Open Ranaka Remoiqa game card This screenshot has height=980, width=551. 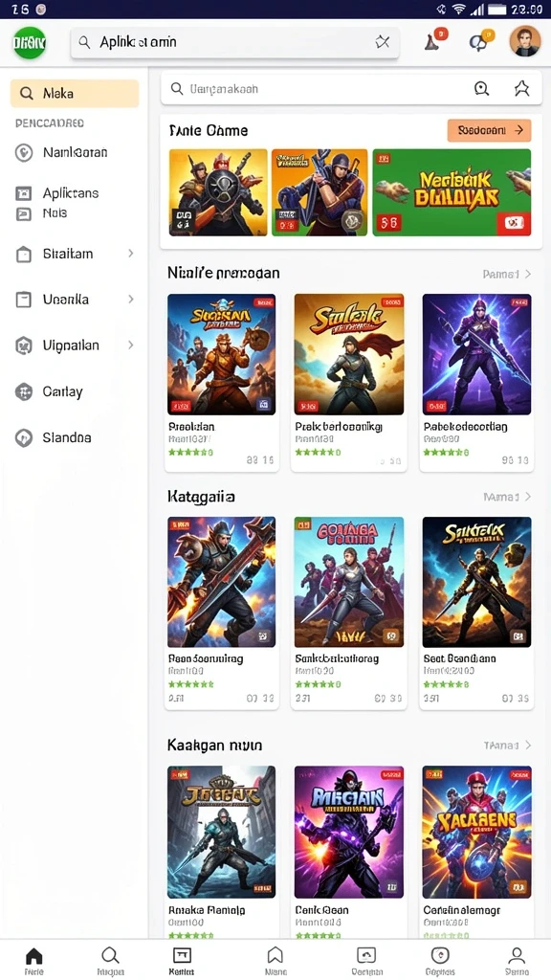[222, 850]
